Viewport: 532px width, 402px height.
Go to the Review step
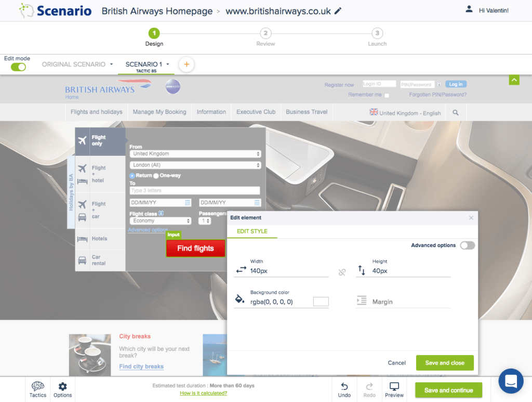click(265, 37)
